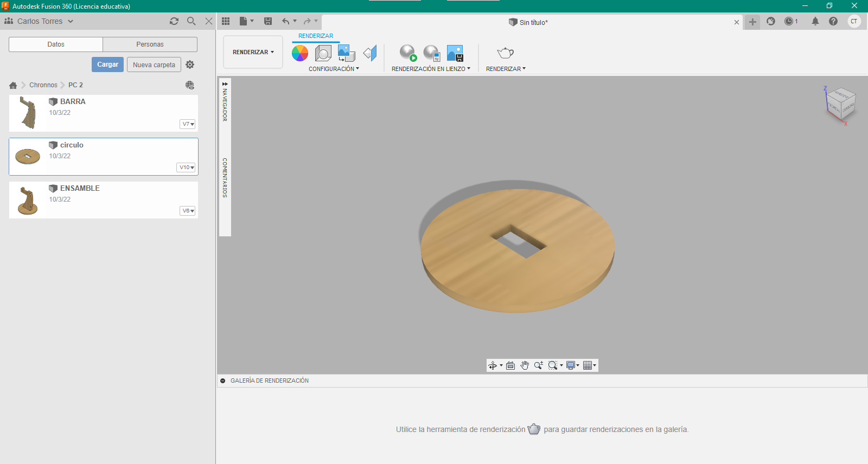Open the Grid and Snaps dropdown
Viewport: 868px width, 464px height.
[x=590, y=365]
